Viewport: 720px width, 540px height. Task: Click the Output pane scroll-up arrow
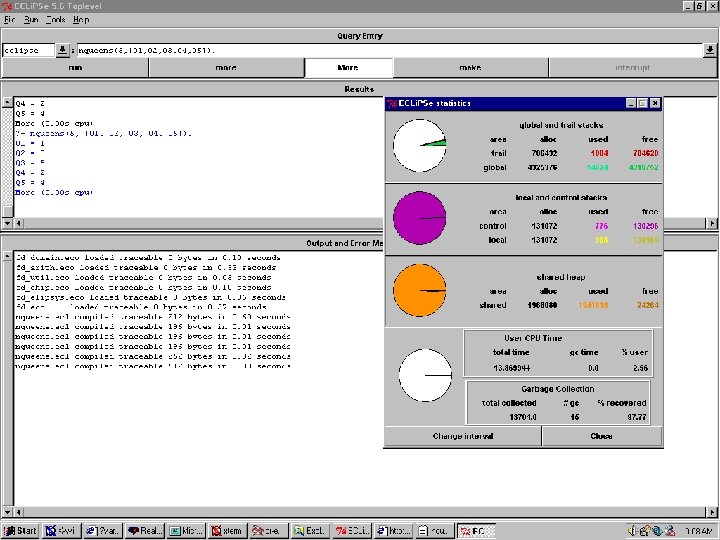pyautogui.click(x=7, y=256)
